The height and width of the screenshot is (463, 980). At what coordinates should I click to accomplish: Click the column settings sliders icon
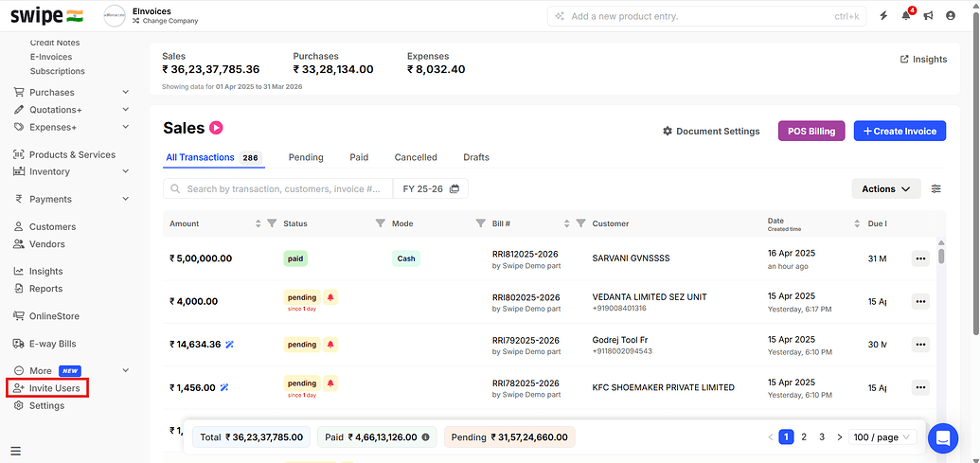coord(936,189)
